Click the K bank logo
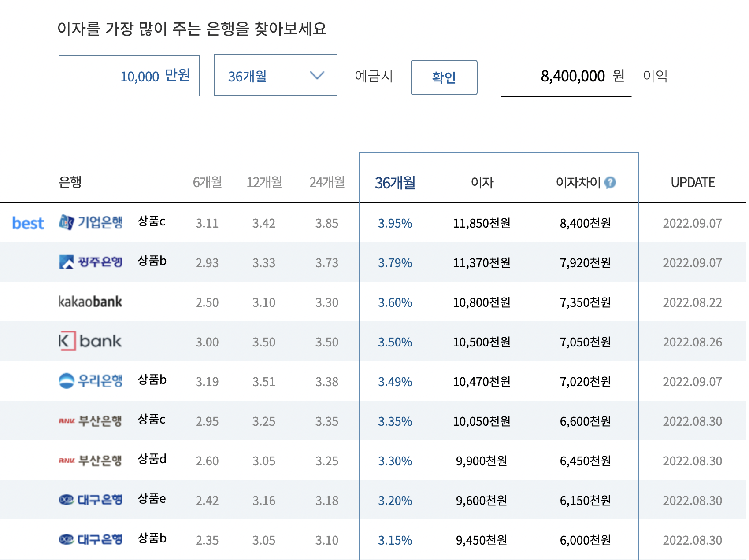 pyautogui.click(x=90, y=341)
